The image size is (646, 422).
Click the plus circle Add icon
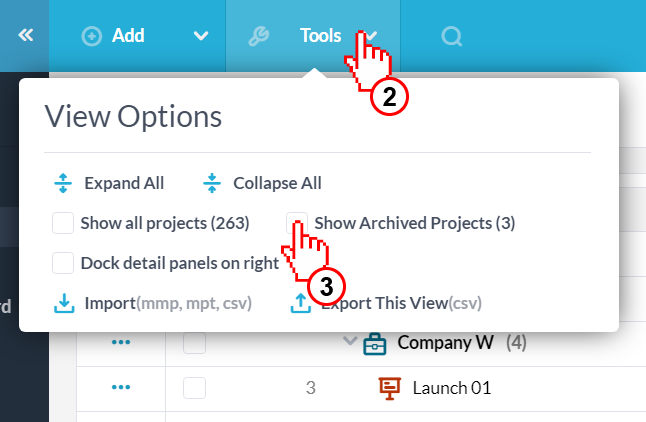pos(91,36)
